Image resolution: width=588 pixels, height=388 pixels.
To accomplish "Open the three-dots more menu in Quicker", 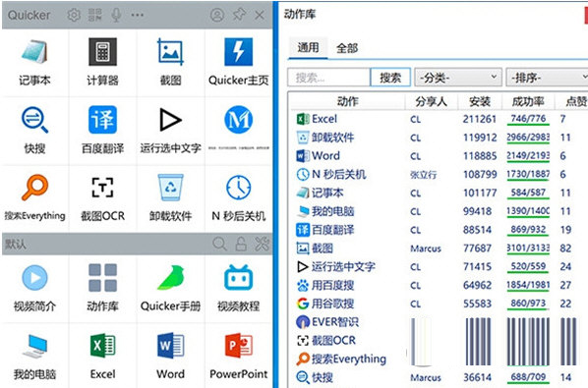I will pyautogui.click(x=138, y=15).
